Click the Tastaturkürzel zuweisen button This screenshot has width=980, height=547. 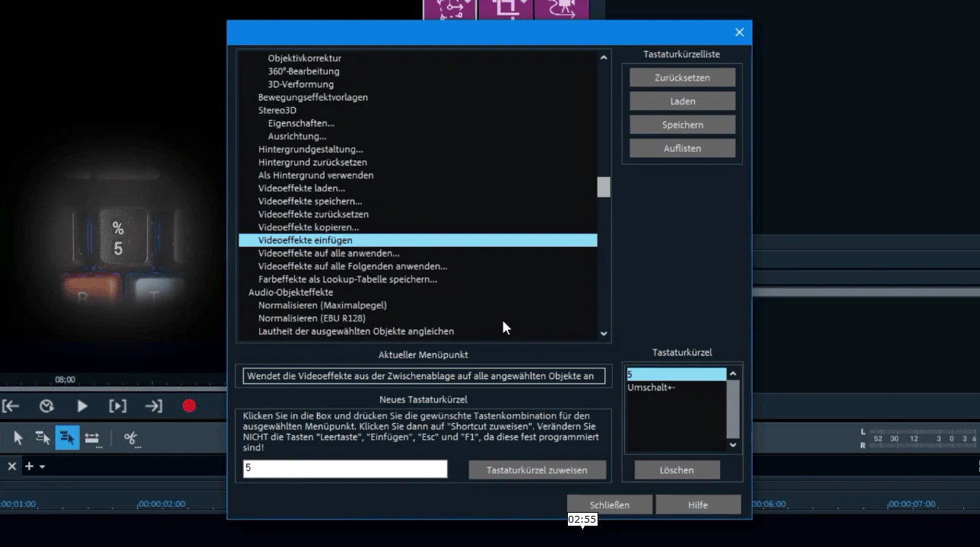pos(537,470)
